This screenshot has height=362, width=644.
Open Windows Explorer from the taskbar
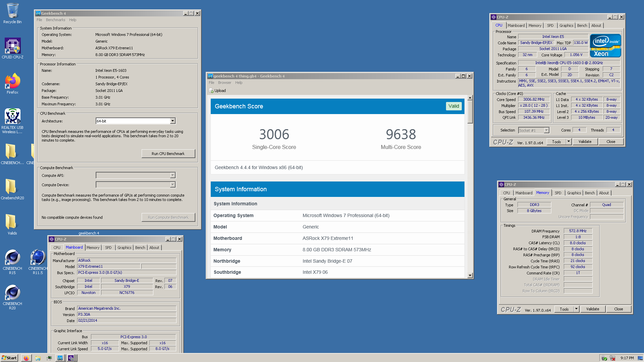tap(38, 358)
